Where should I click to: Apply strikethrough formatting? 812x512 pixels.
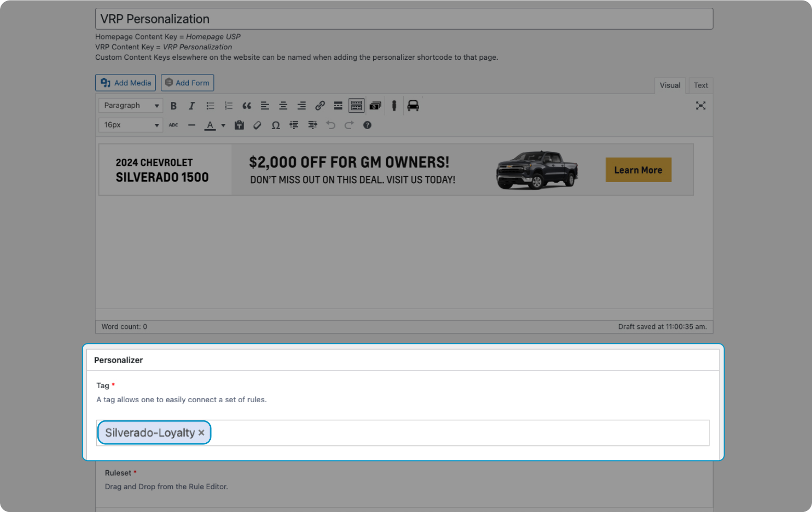pos(173,125)
